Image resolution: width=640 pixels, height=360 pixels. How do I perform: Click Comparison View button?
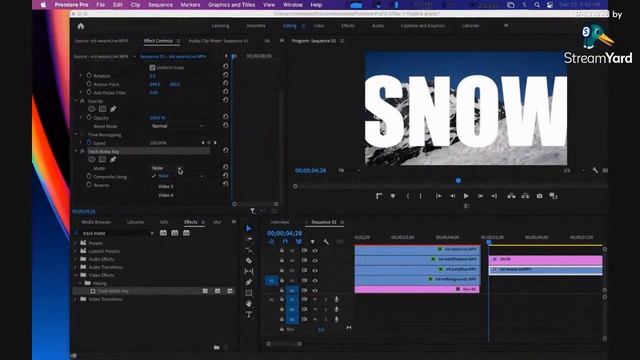click(x=553, y=196)
